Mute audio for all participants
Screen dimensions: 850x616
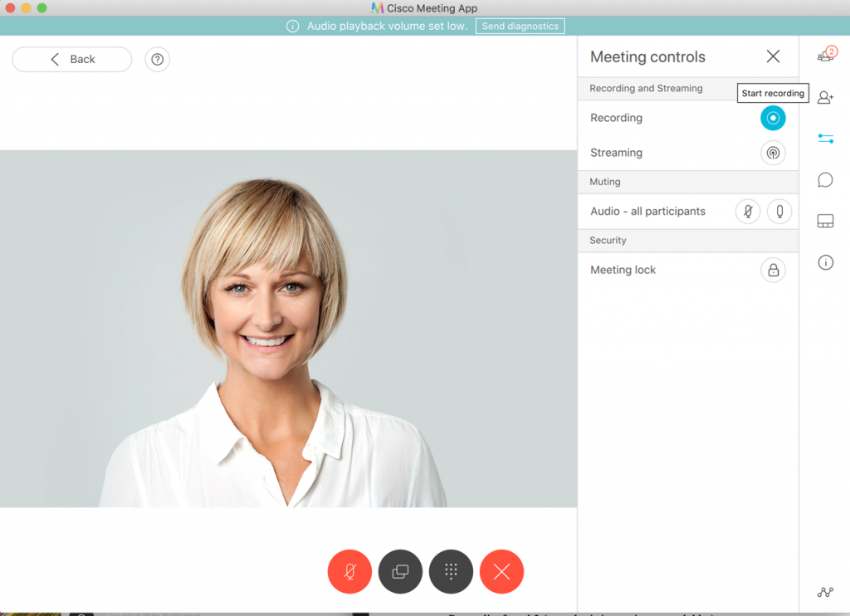(747, 211)
